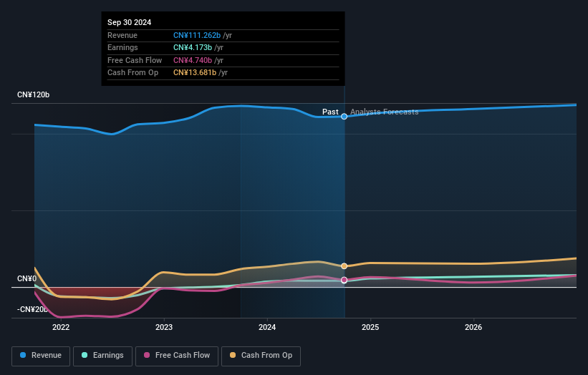Click the pink Free Cash Flow legend dot
Viewport: 588px width, 375px height.
coord(147,355)
